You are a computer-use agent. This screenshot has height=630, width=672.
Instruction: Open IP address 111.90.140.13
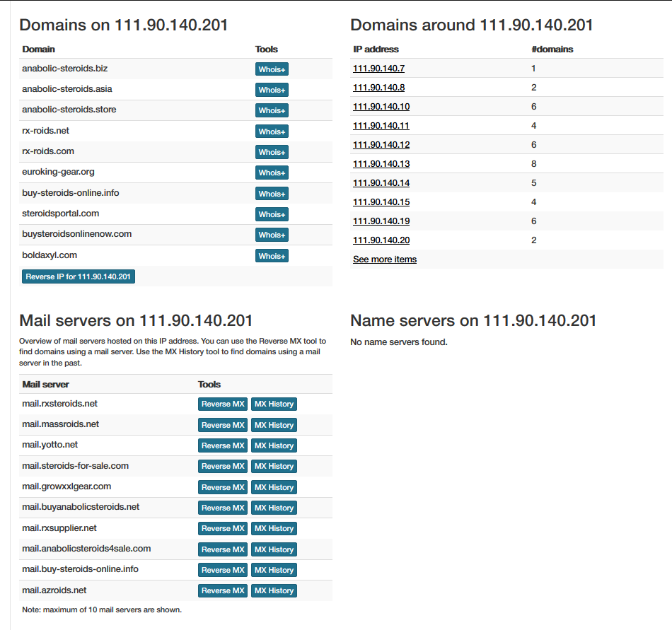(x=381, y=164)
